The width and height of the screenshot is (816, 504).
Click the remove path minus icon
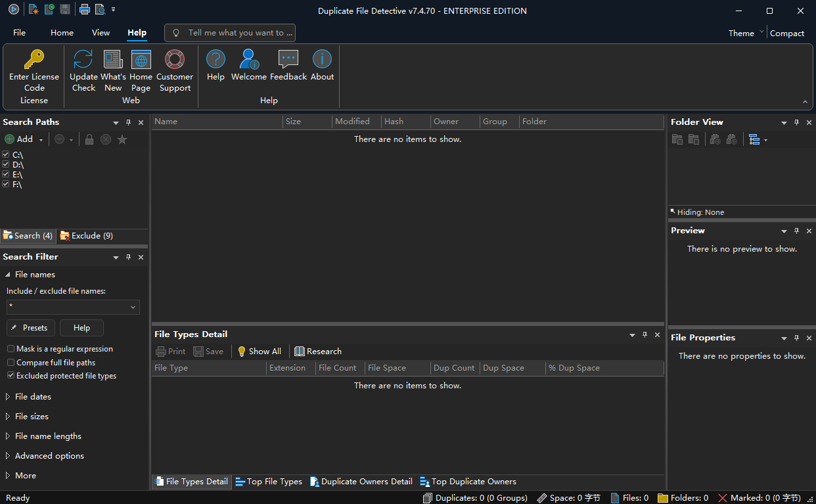pyautogui.click(x=59, y=139)
